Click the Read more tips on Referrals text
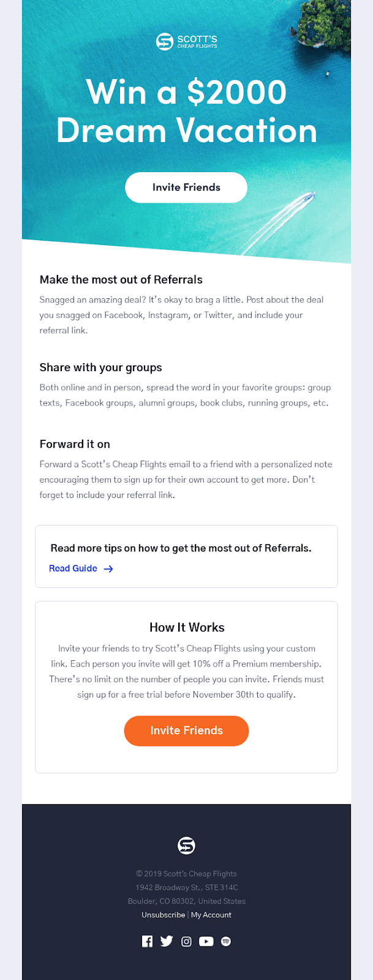Image resolution: width=373 pixels, height=980 pixels. pos(181,548)
